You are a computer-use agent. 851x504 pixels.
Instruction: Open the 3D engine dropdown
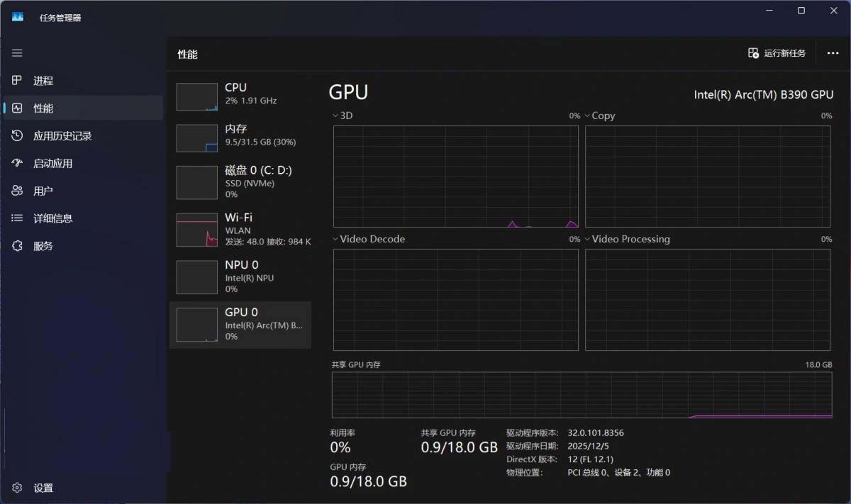(343, 116)
